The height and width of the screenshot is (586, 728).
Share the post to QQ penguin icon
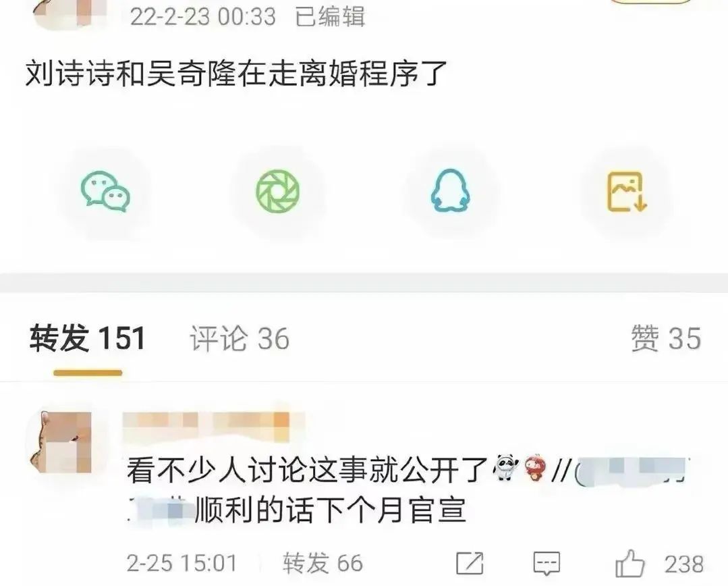tap(450, 191)
